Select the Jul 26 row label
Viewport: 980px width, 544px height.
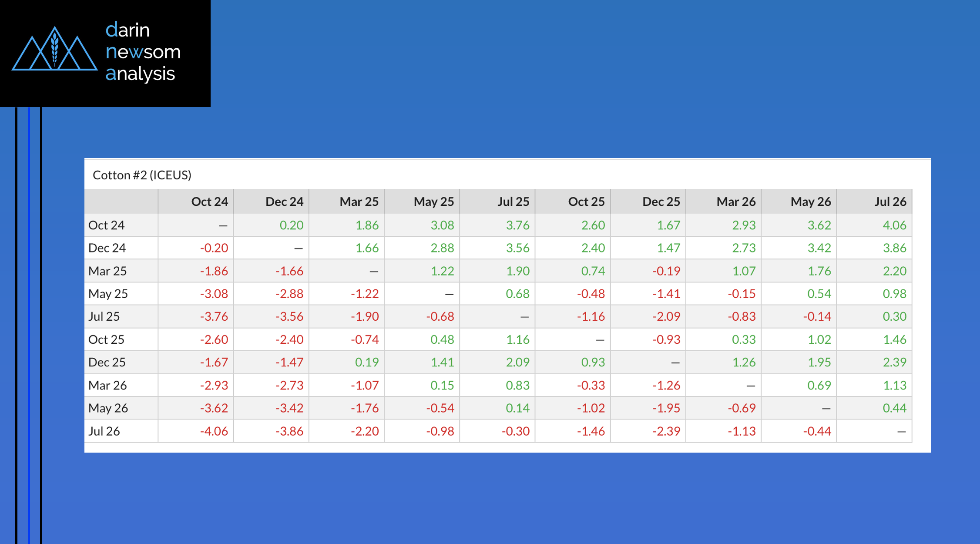[x=104, y=431]
